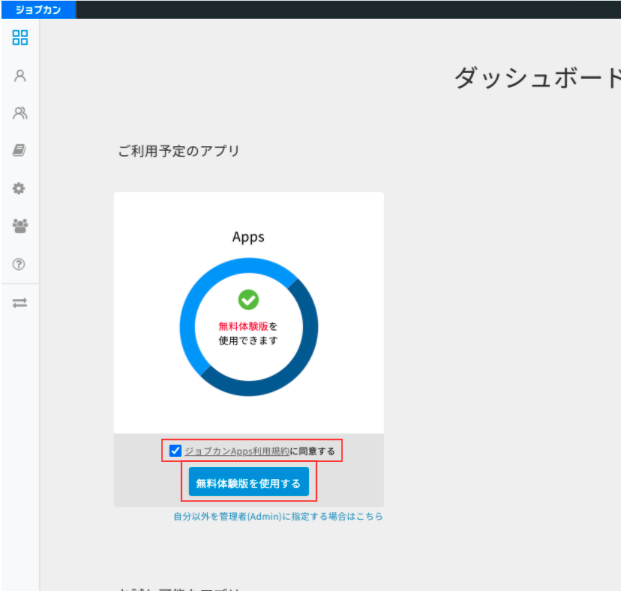Screen dimensions: 621x591
Task: Click the 自分以外を管理者(Admin)に指定する場合はこちら link
Action: click(278, 517)
